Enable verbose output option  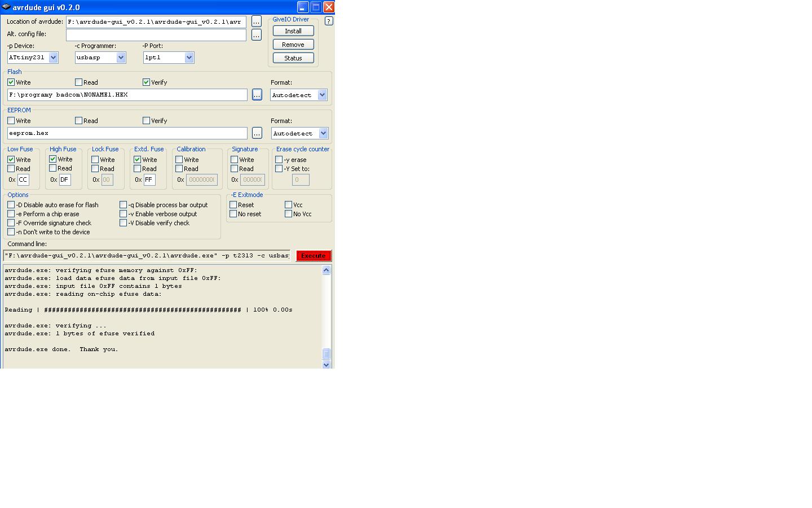tap(123, 214)
